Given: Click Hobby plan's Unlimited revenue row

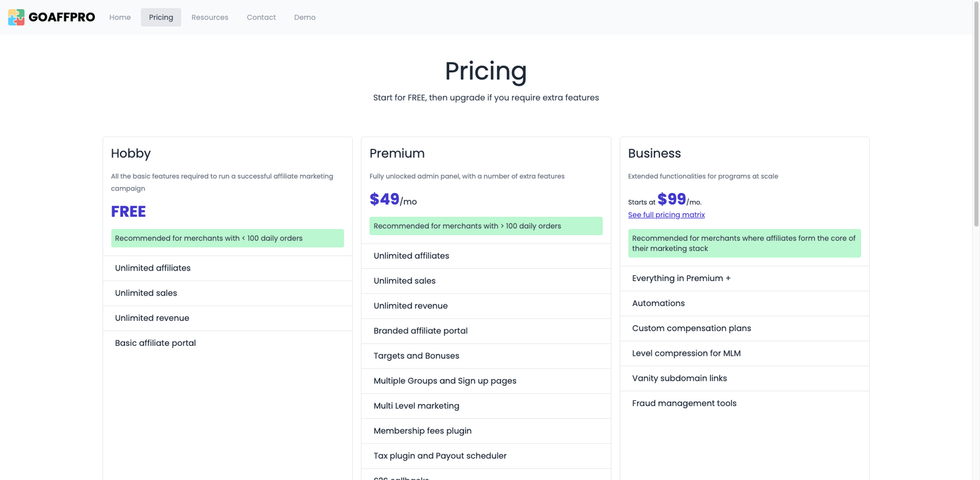Looking at the screenshot, I should (x=227, y=318).
